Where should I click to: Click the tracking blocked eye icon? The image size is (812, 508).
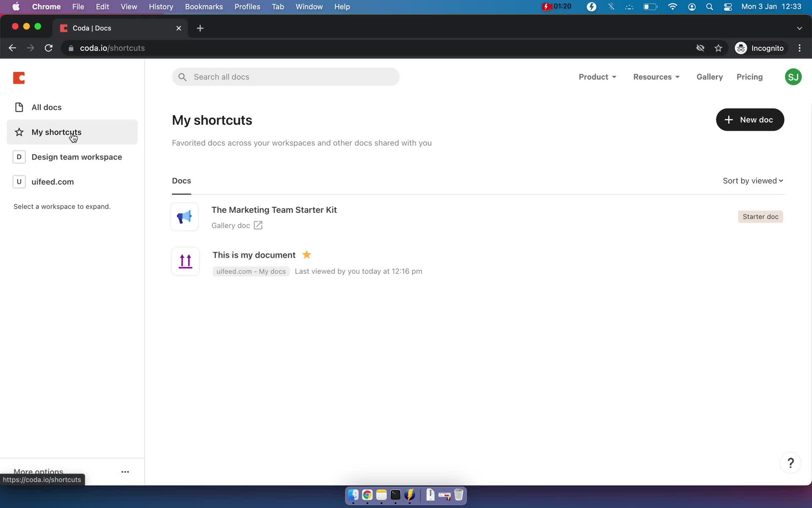click(700, 48)
